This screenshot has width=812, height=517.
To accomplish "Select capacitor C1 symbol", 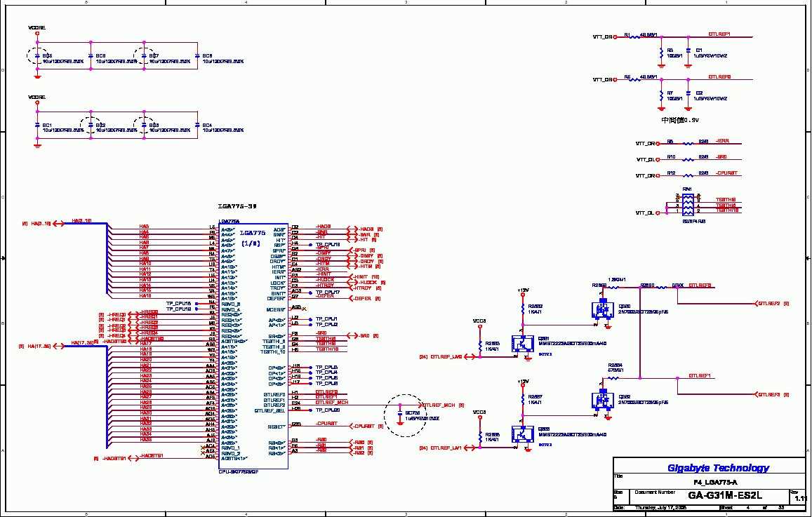I will (x=688, y=51).
